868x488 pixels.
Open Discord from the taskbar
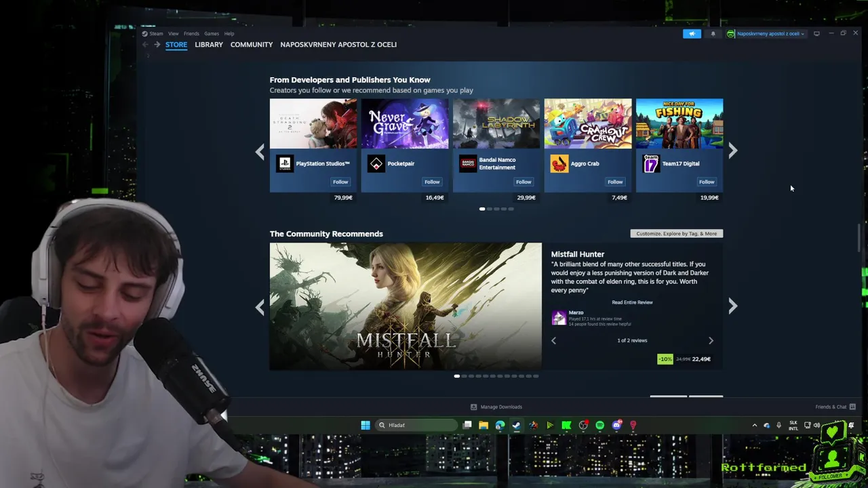[x=616, y=425]
